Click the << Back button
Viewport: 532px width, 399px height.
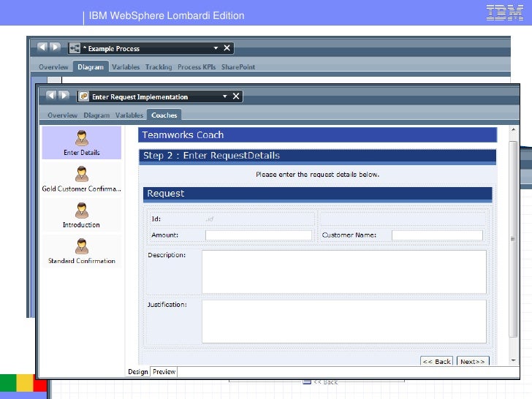click(436, 361)
